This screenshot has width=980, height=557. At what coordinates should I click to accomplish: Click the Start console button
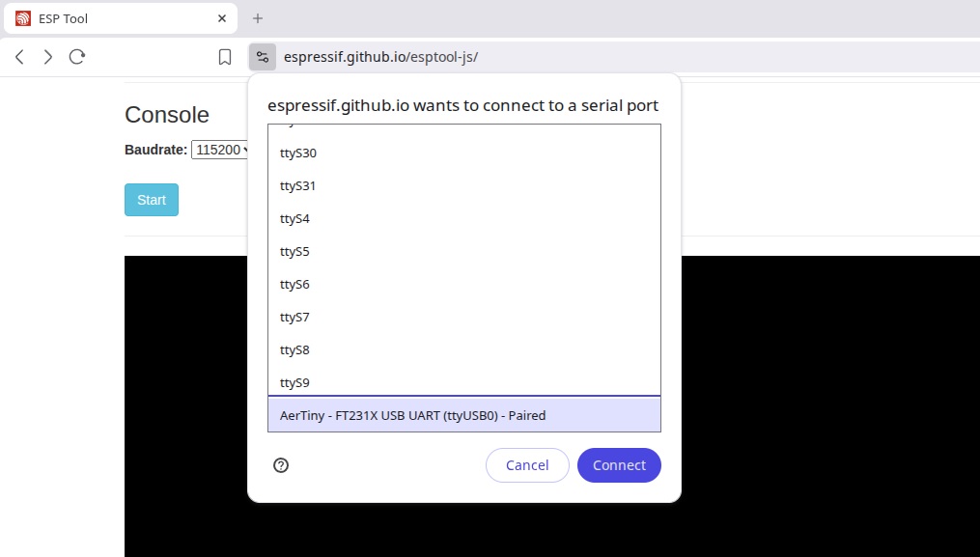[x=152, y=200]
